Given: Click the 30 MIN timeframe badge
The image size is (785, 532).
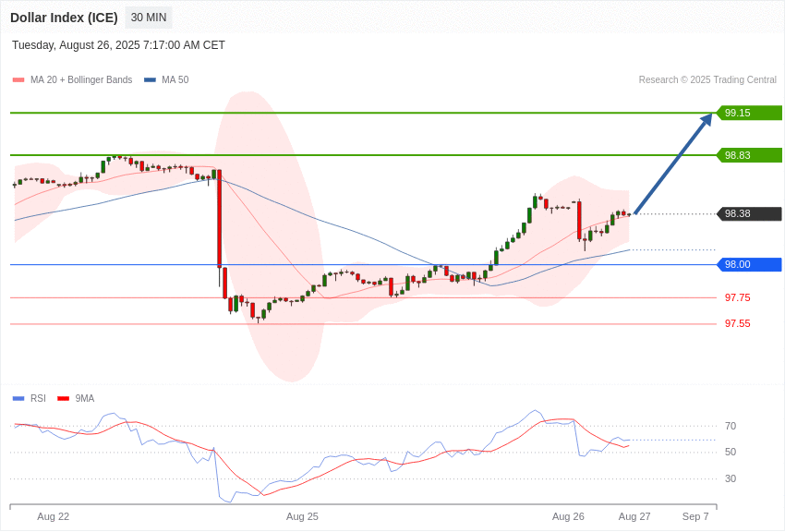Looking at the screenshot, I should (x=148, y=18).
